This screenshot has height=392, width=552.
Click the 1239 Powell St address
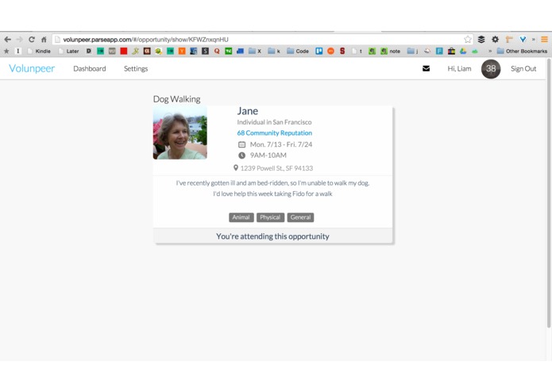coord(276,168)
